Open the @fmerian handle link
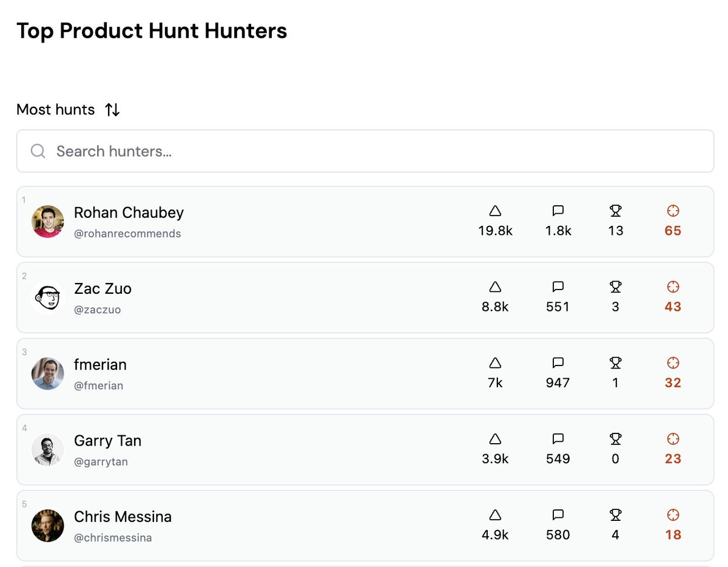 click(x=98, y=385)
